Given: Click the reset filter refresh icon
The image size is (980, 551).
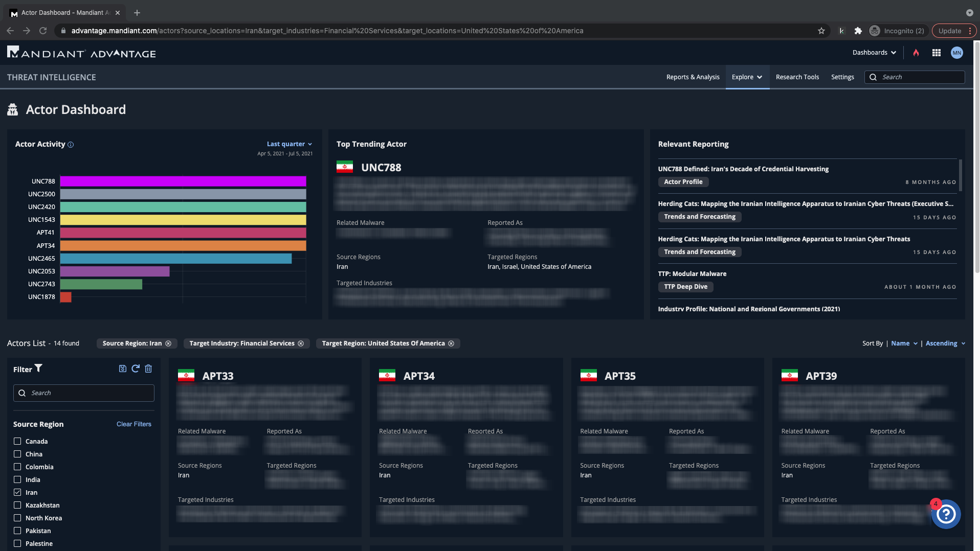Looking at the screenshot, I should (x=136, y=369).
